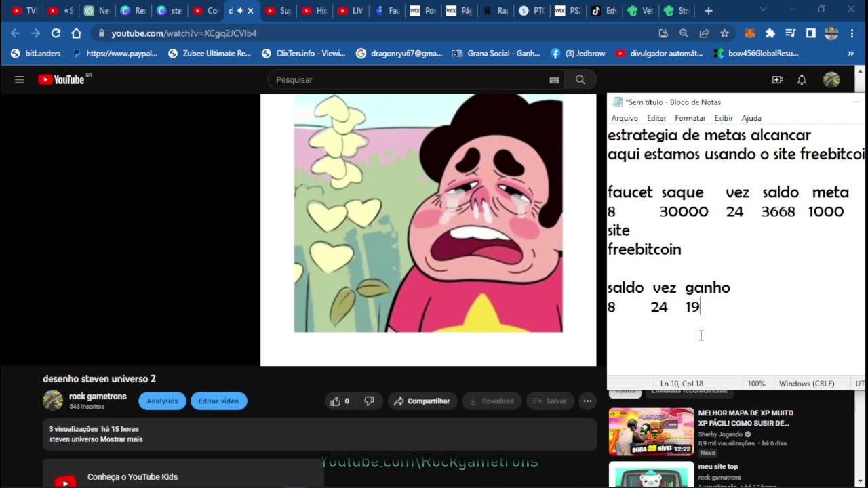Open bow456GlobalResu... bookmark
Image resolution: width=868 pixels, height=488 pixels.
click(x=756, y=53)
